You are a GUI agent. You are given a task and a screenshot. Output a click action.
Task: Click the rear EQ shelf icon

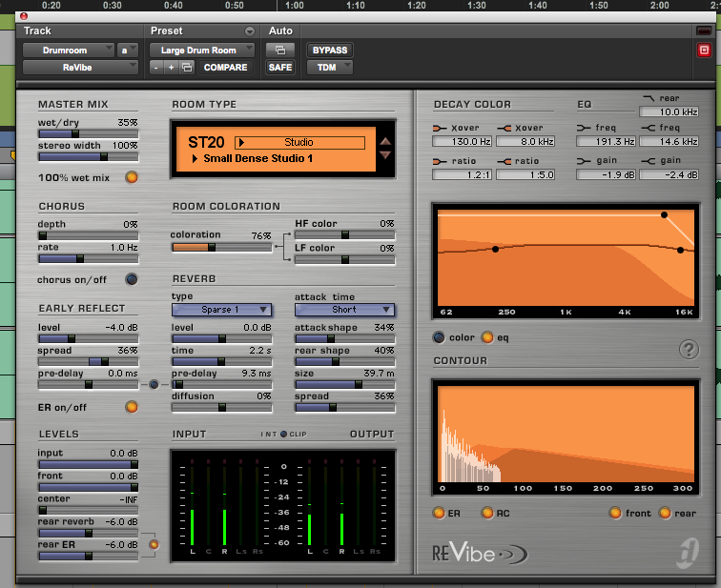click(649, 98)
